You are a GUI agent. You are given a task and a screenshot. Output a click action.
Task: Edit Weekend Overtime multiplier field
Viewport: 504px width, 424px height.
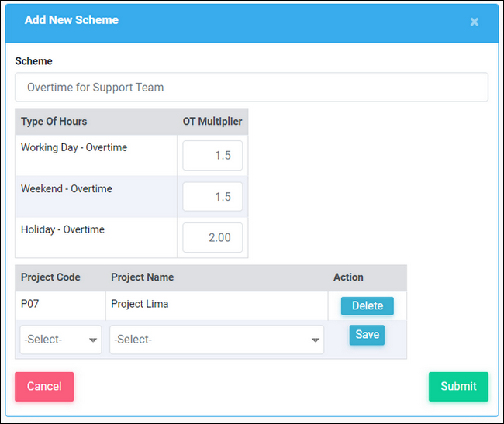click(x=212, y=197)
